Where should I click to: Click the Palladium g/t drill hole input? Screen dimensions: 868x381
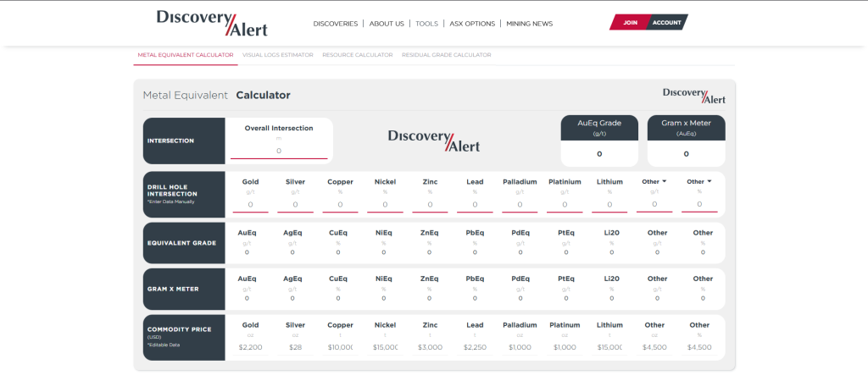point(520,205)
